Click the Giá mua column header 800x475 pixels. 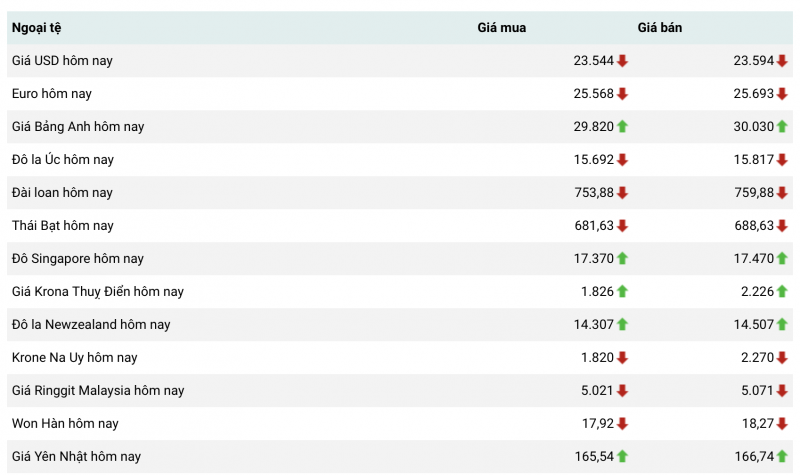[501, 28]
